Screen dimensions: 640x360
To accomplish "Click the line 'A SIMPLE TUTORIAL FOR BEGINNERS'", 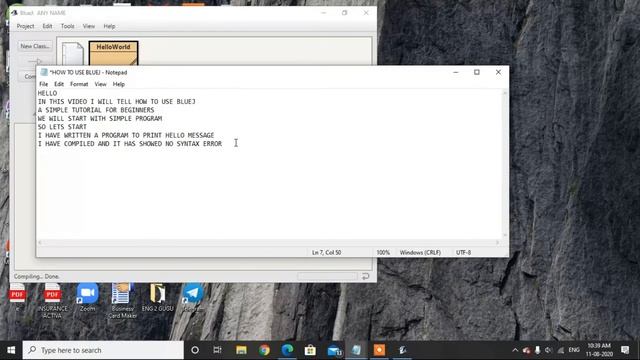I will [96, 110].
